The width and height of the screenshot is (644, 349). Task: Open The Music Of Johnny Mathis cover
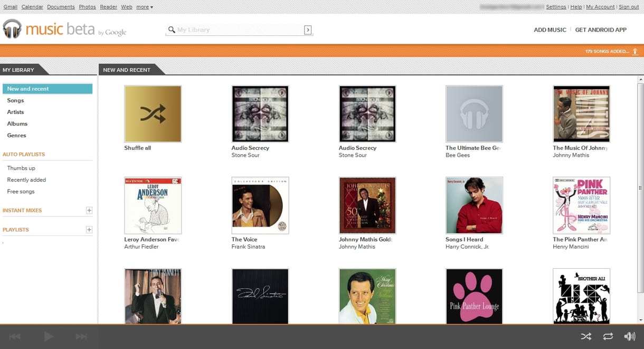pyautogui.click(x=581, y=114)
